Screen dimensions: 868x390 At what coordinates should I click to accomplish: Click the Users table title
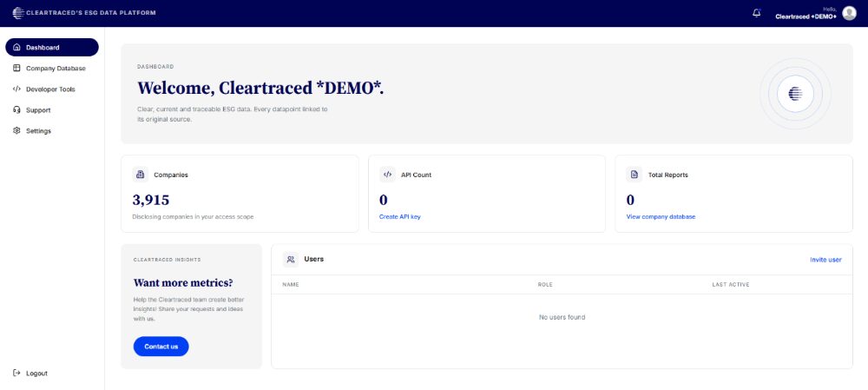click(x=314, y=259)
